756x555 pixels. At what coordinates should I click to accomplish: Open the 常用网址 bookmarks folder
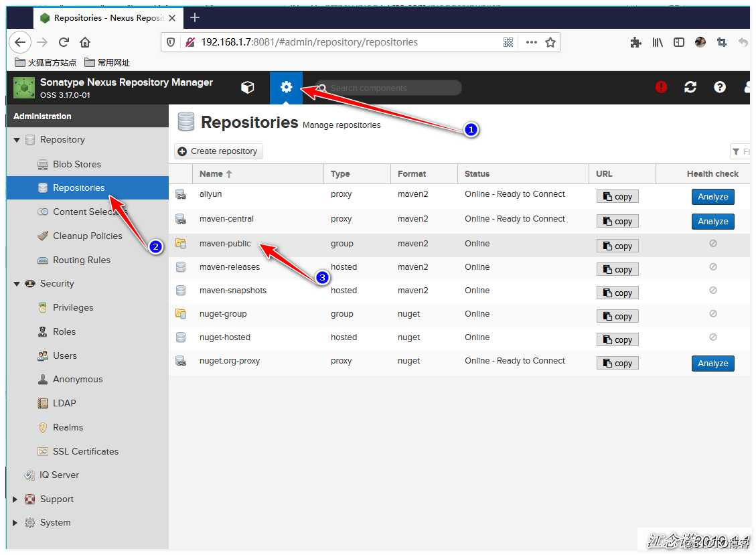coord(107,63)
